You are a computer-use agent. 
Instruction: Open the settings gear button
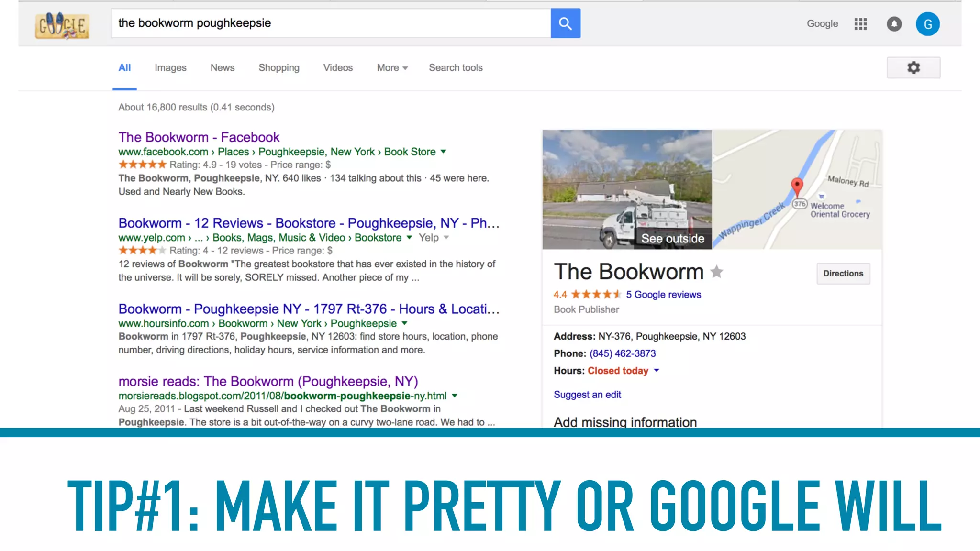click(x=913, y=67)
